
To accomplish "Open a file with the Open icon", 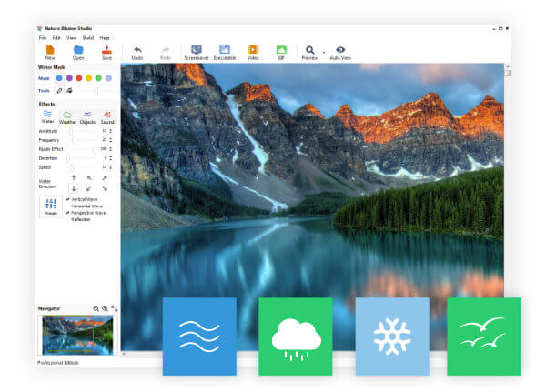I will [78, 50].
